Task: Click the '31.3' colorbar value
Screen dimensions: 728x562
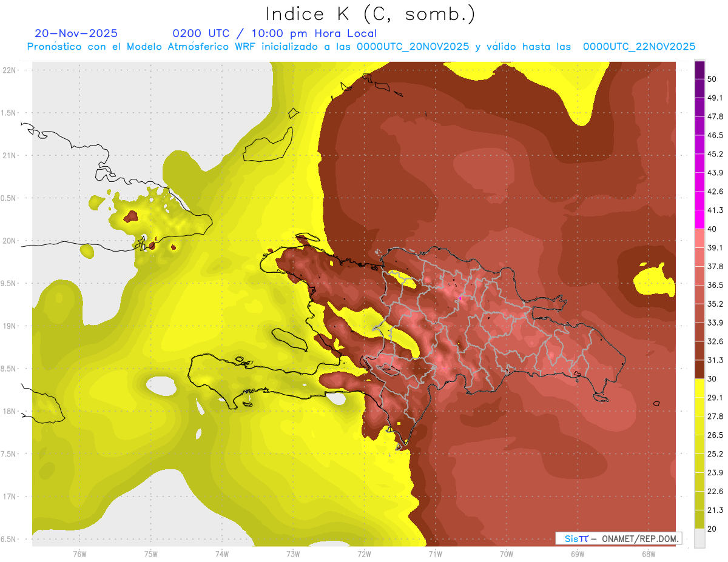Action: [x=716, y=360]
